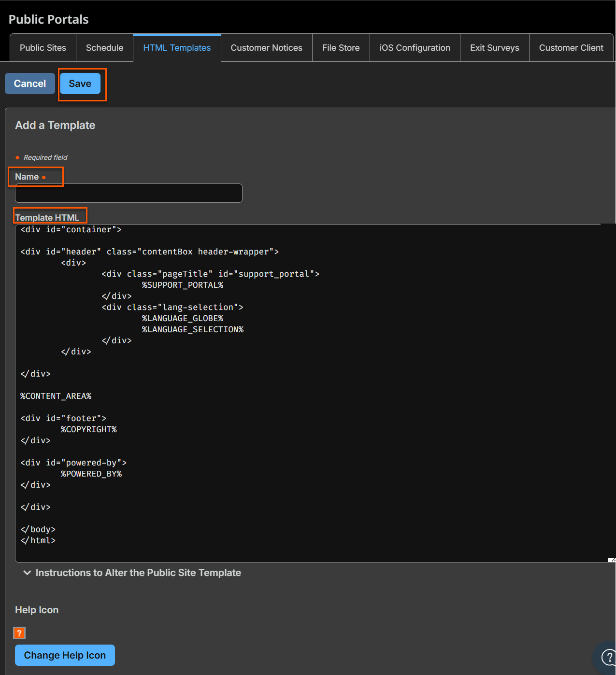The height and width of the screenshot is (675, 616).
Task: Grab the Template HTML textarea resize handle
Action: pyautogui.click(x=611, y=560)
